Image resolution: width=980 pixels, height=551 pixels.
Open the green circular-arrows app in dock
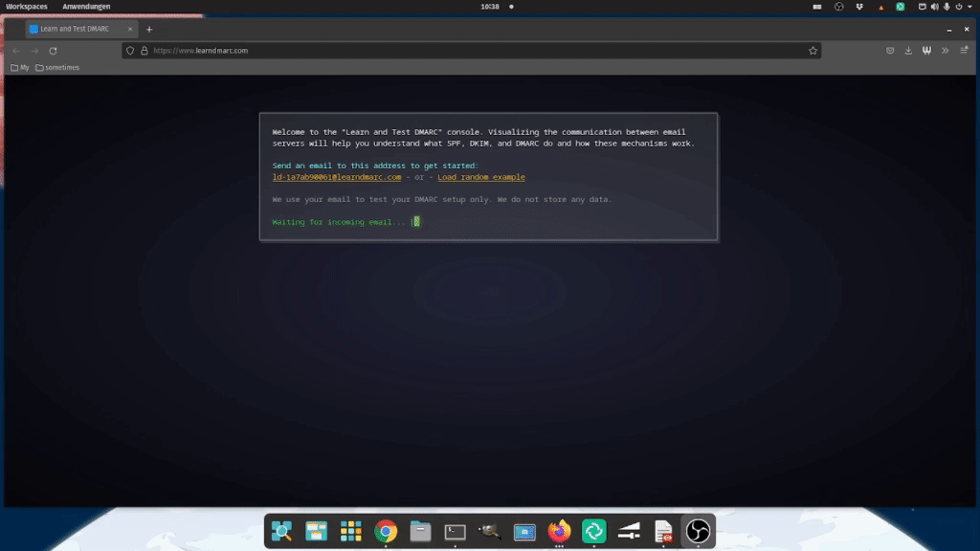point(593,531)
